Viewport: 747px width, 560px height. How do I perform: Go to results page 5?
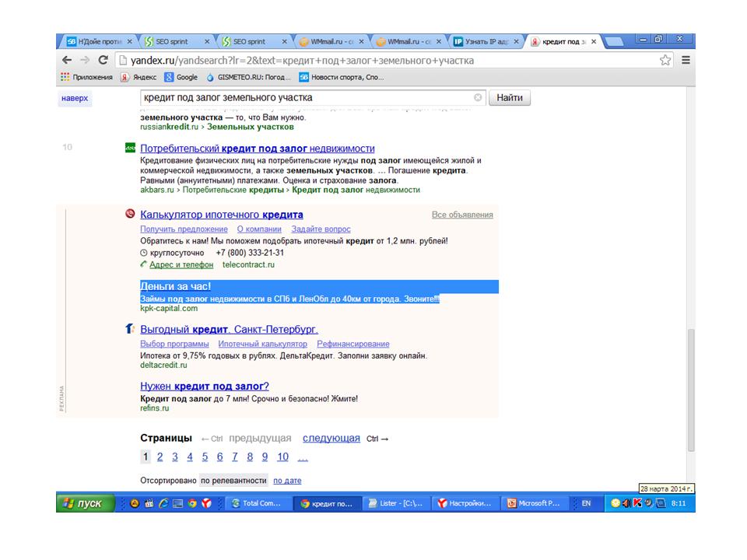click(205, 457)
